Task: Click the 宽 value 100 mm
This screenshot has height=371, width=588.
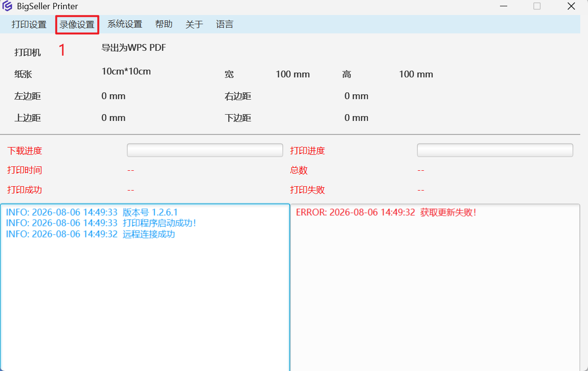Action: 293,74
